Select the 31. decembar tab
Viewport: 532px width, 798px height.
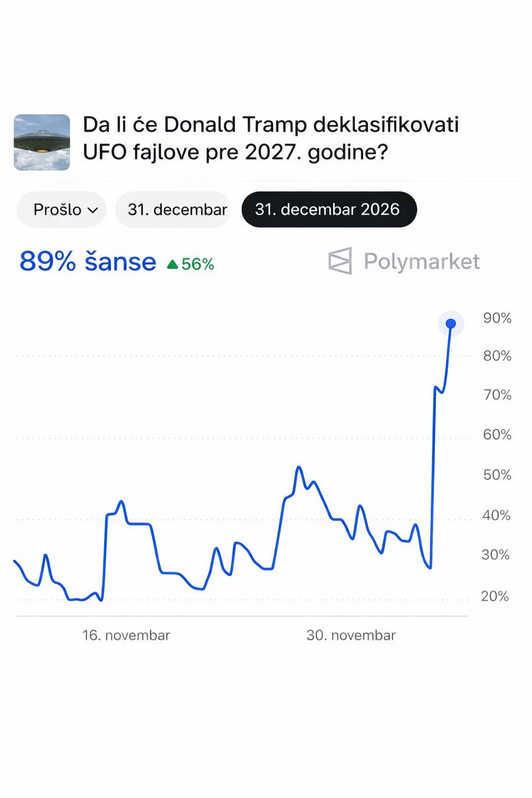[x=177, y=209]
